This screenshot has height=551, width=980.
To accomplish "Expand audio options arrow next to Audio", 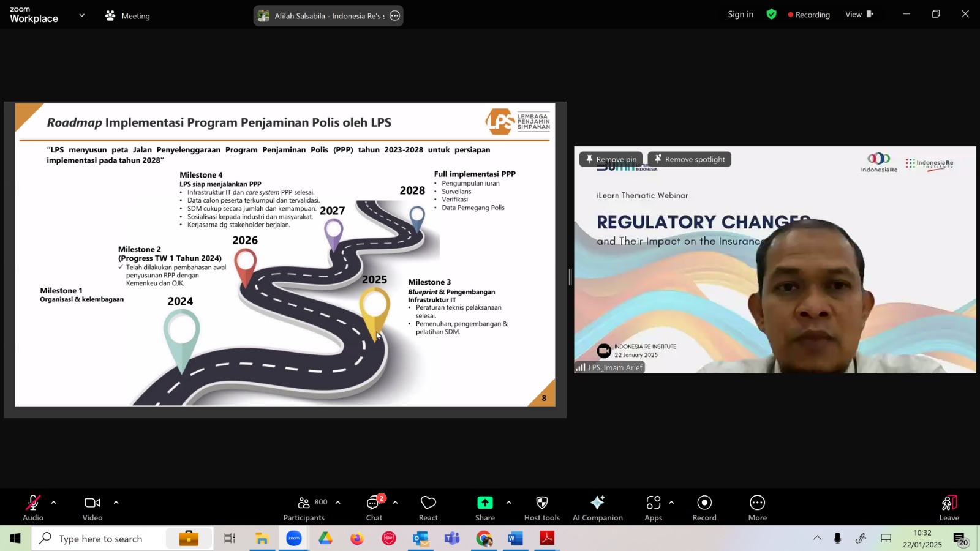I will pyautogui.click(x=54, y=503).
